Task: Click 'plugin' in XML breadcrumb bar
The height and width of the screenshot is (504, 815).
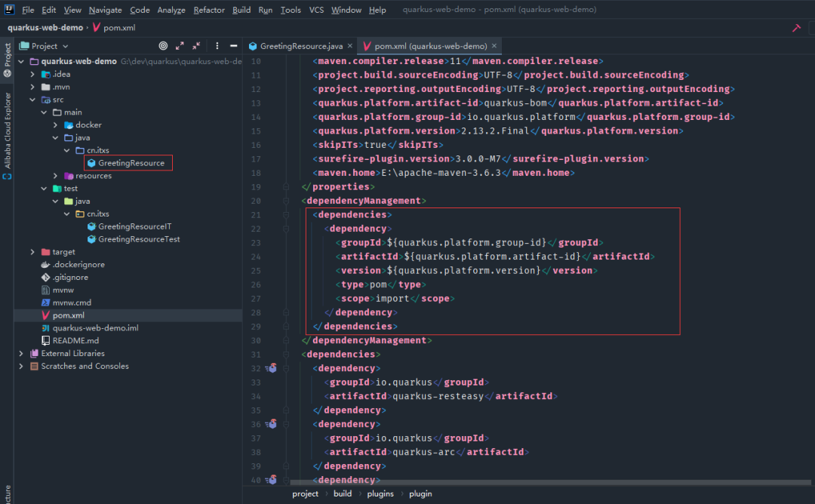Action: [x=420, y=493]
